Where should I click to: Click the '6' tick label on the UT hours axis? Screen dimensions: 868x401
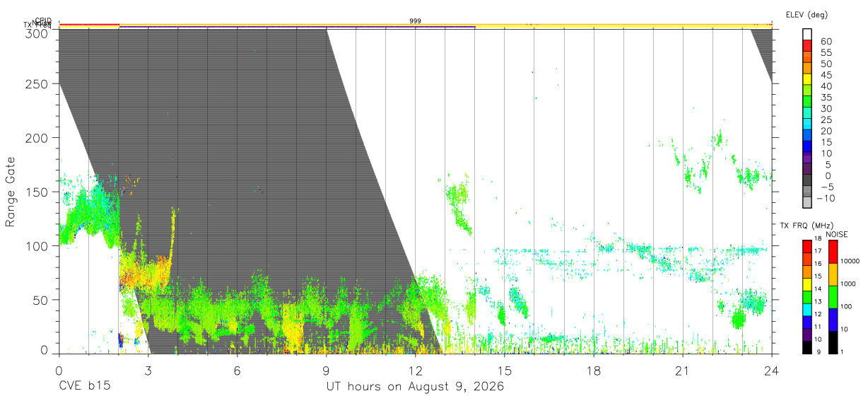tap(237, 370)
